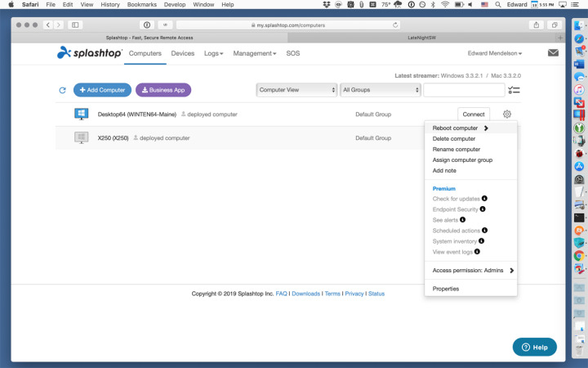
Task: Click Dropbox icon in menu bar
Action: (326, 5)
